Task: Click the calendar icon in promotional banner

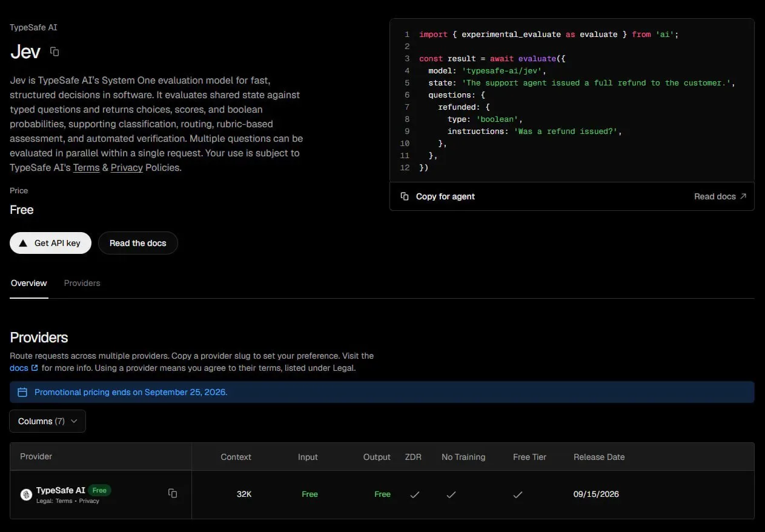Action: click(22, 392)
